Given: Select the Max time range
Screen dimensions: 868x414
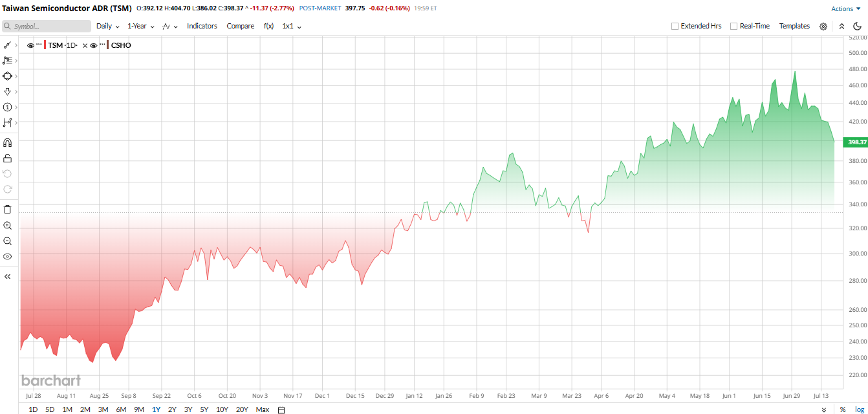Looking at the screenshot, I should coord(262,409).
